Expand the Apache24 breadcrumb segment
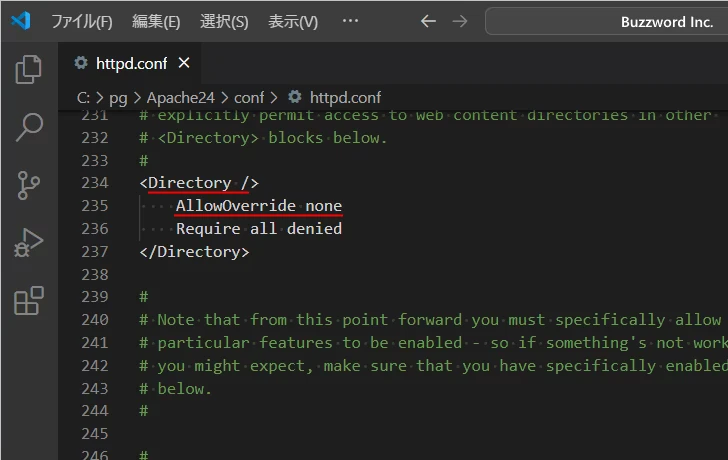728x460 pixels. (178, 97)
